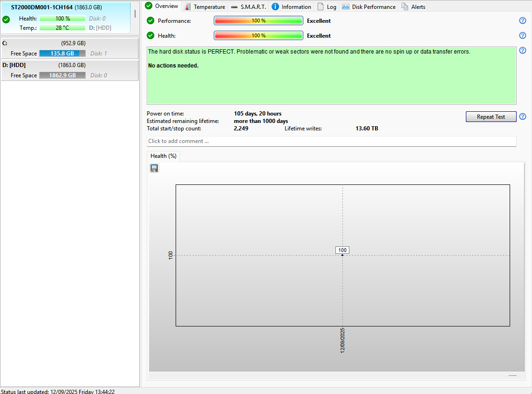Select the Health (%) graph tab
The width and height of the screenshot is (532, 394).
pyautogui.click(x=163, y=156)
